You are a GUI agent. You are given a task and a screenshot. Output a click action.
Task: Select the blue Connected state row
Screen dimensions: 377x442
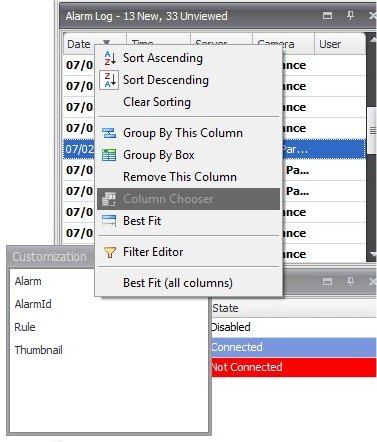[x=293, y=347]
